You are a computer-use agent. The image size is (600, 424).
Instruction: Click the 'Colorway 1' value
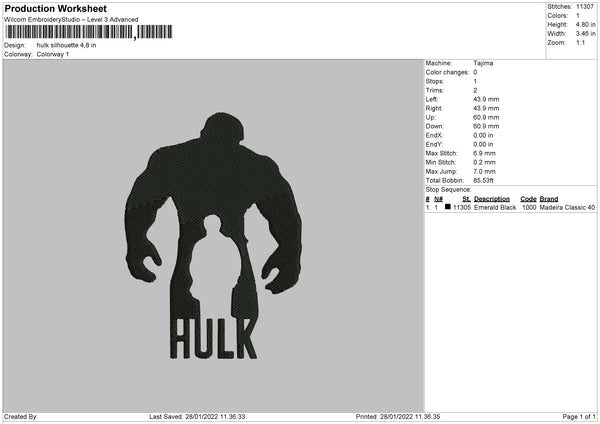[x=53, y=54]
